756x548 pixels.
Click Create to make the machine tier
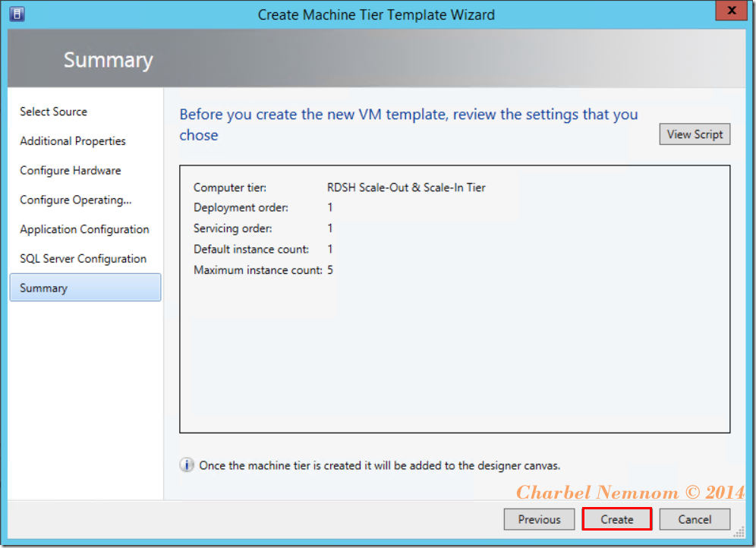coord(616,519)
